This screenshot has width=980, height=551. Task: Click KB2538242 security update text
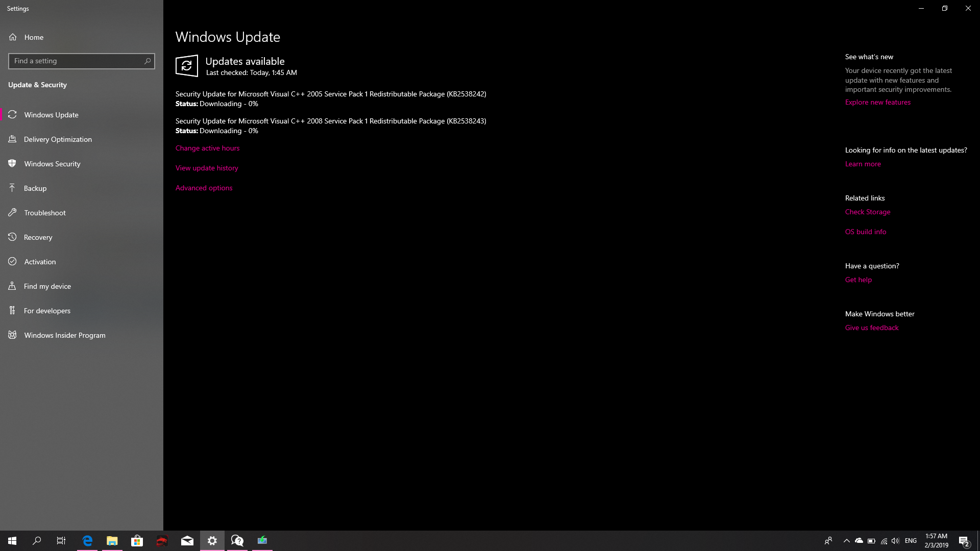[331, 94]
